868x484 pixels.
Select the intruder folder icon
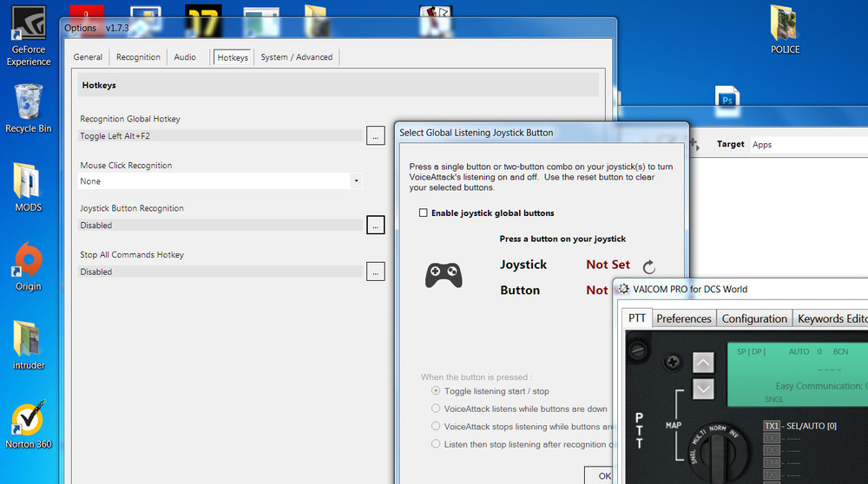pos(29,344)
